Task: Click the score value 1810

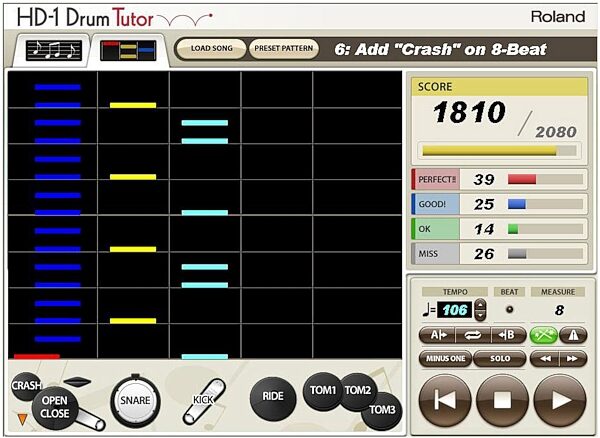Action: pos(469,112)
